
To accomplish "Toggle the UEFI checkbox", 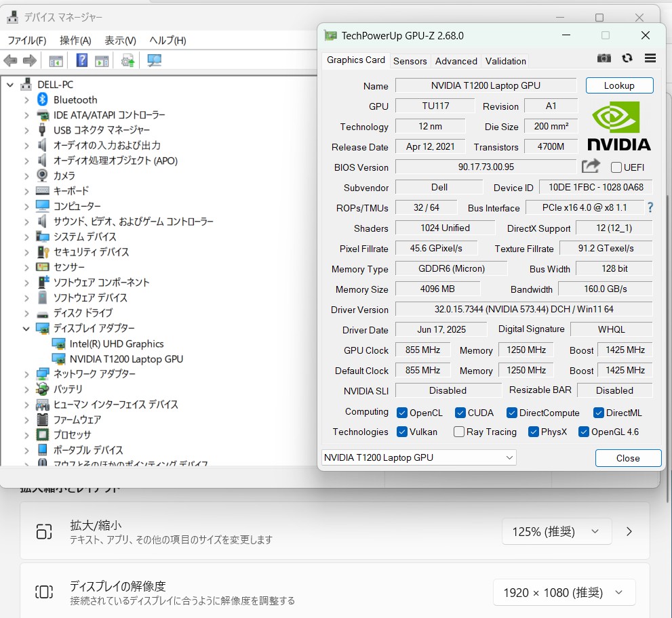I will tap(616, 167).
